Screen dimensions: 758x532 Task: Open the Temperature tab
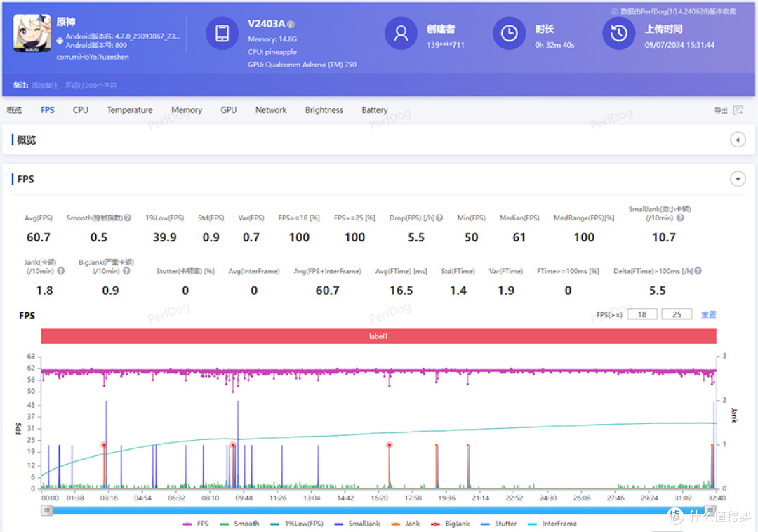(130, 110)
